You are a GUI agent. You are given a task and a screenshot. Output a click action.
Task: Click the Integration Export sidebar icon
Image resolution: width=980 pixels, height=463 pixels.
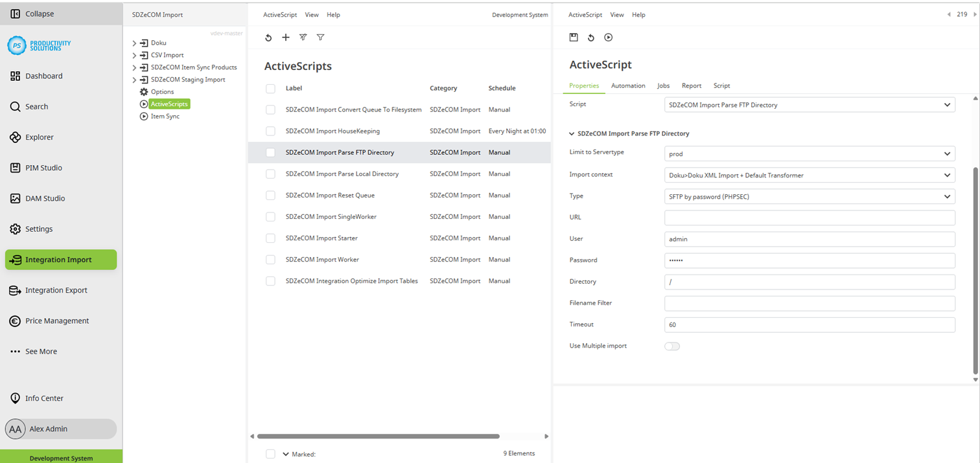click(x=14, y=290)
